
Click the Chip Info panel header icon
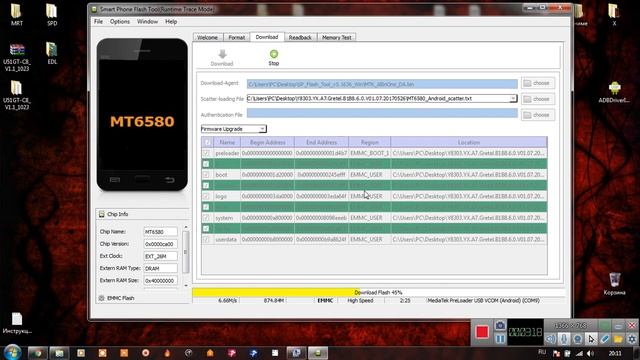point(102,214)
